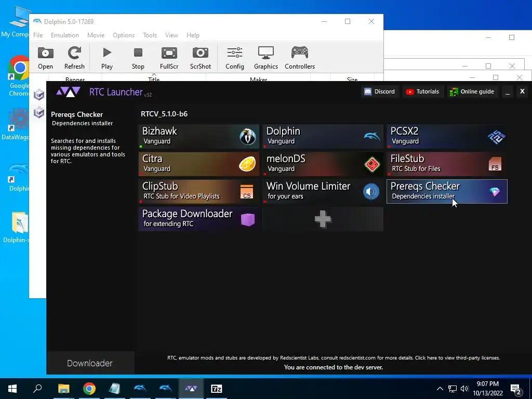Open Controllers settings in Dolphin toolbar
This screenshot has width=532, height=399.
[300, 58]
